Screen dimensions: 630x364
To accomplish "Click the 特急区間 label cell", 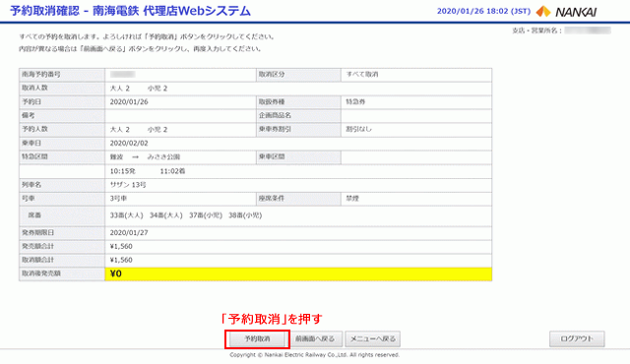I will point(62,157).
